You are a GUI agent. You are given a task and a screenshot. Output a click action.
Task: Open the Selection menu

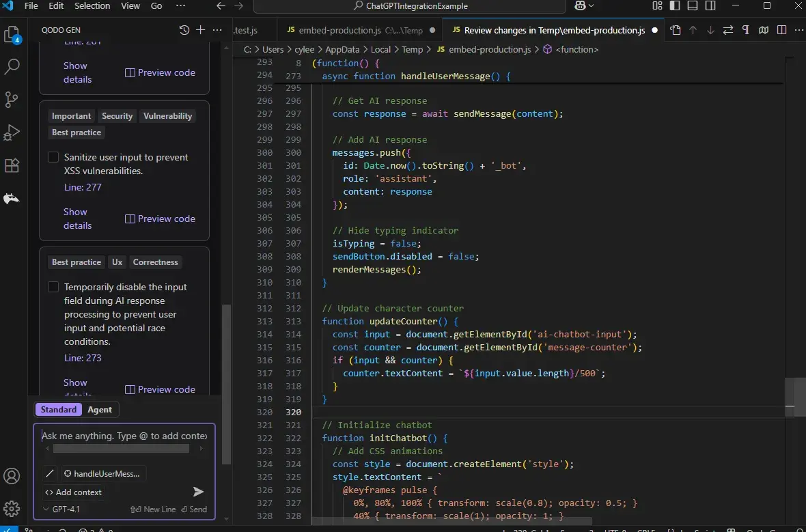point(92,6)
